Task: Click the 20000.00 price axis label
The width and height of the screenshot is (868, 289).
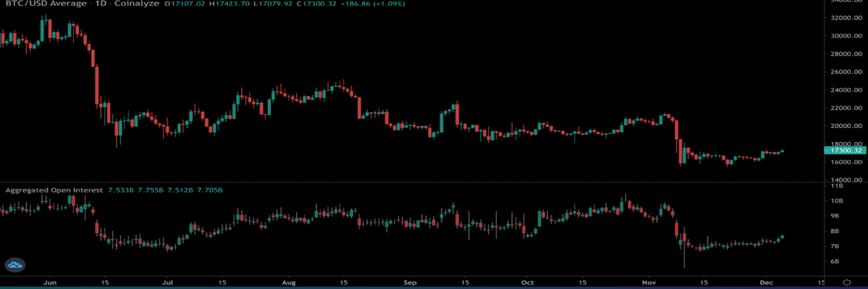Action: click(x=846, y=126)
